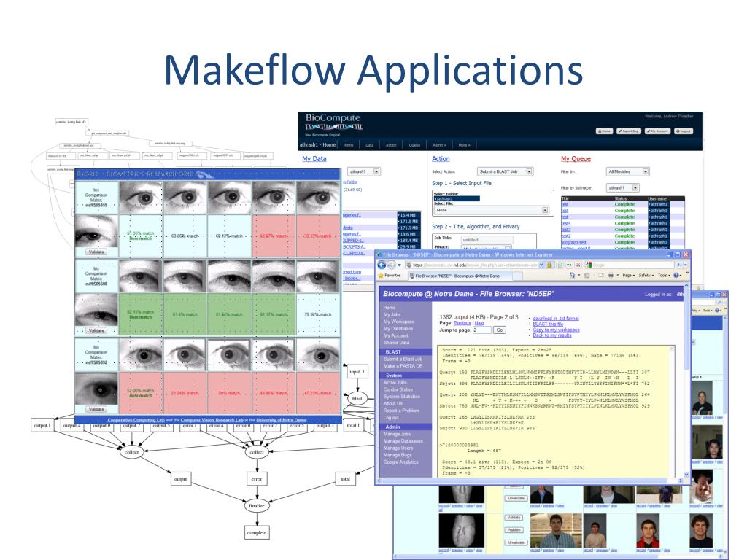
Task: Click My Queue heading link
Action: tap(576, 158)
